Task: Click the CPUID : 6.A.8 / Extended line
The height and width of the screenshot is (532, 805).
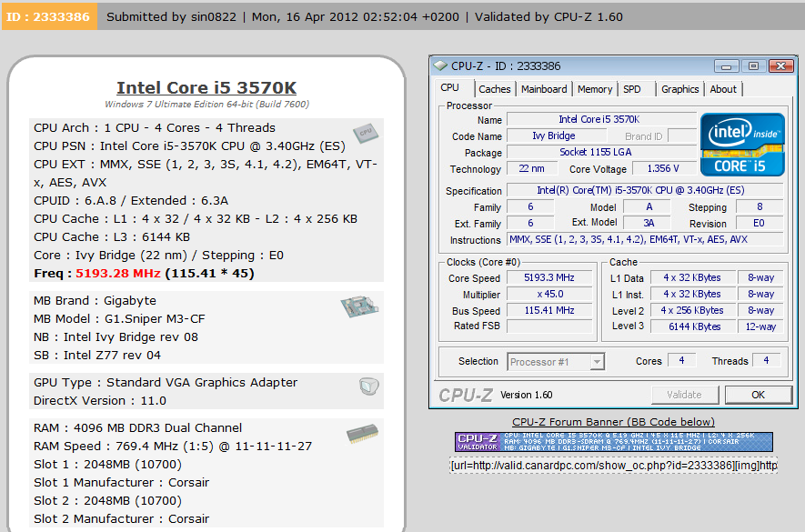Action: [131, 201]
